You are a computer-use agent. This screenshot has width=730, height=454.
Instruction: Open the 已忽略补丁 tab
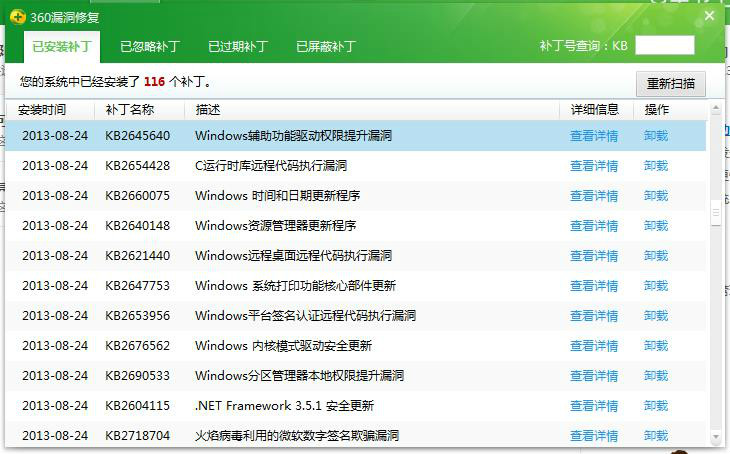(150, 47)
